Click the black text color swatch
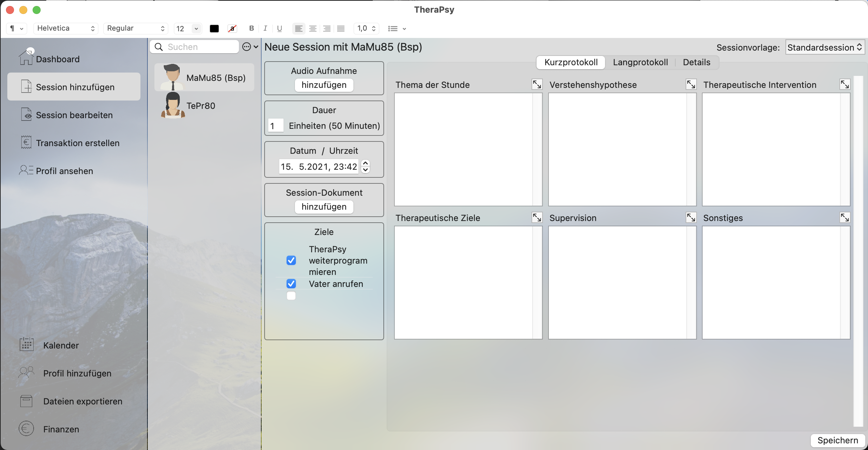The image size is (868, 450). (x=214, y=28)
